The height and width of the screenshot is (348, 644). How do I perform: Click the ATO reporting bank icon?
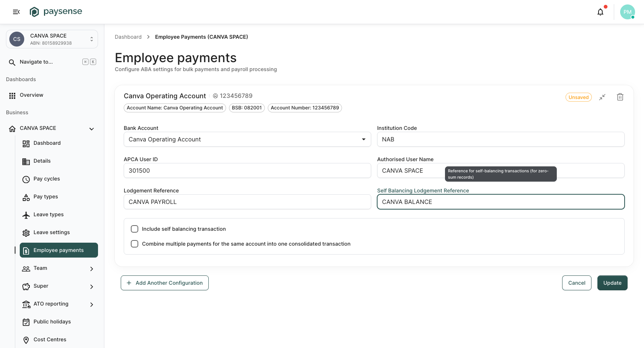26,304
